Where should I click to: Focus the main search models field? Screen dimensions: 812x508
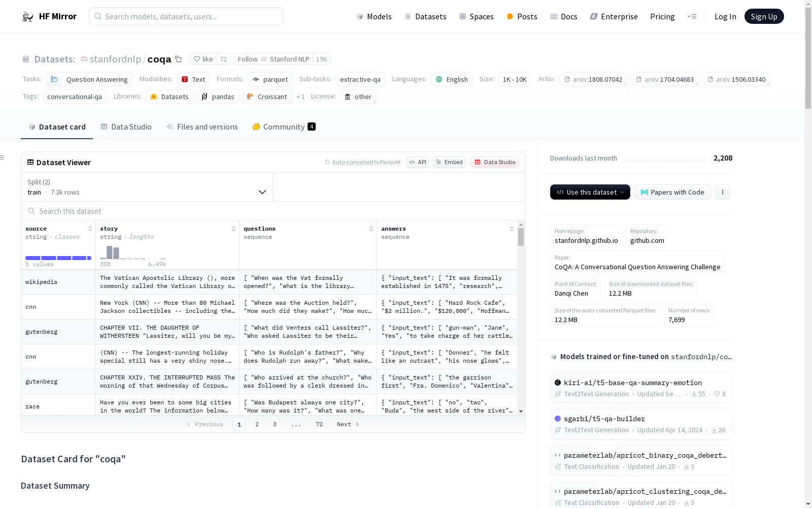(186, 16)
